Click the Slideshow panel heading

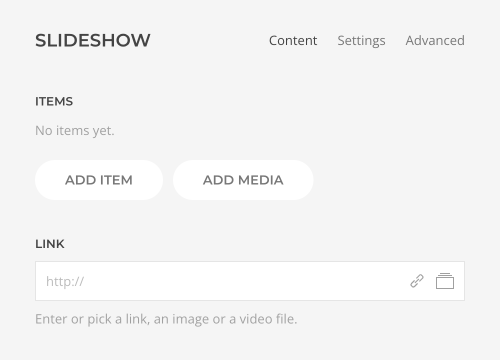(x=93, y=40)
